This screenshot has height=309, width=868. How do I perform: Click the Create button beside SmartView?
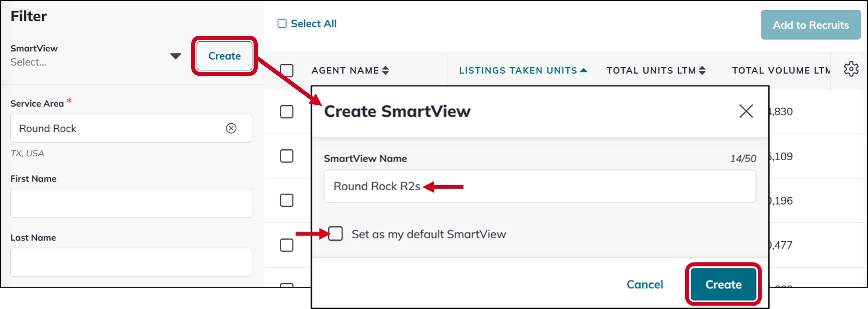(x=224, y=56)
